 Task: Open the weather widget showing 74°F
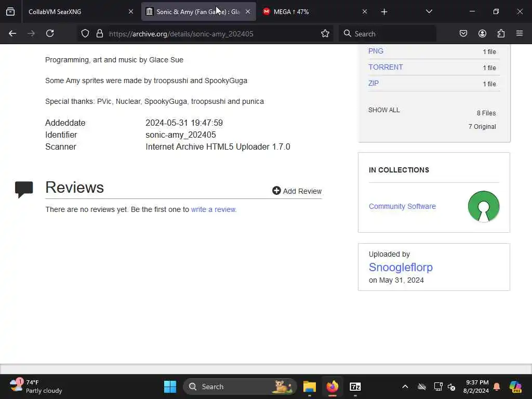pos(36,387)
